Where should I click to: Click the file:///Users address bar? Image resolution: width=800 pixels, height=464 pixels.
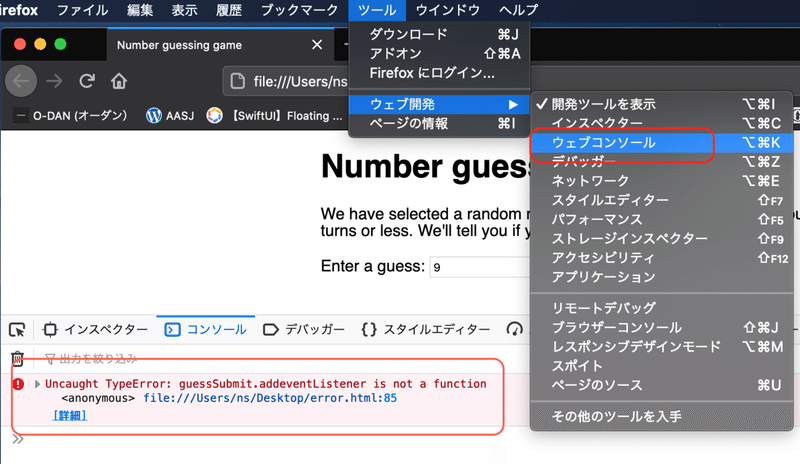pyautogui.click(x=286, y=81)
